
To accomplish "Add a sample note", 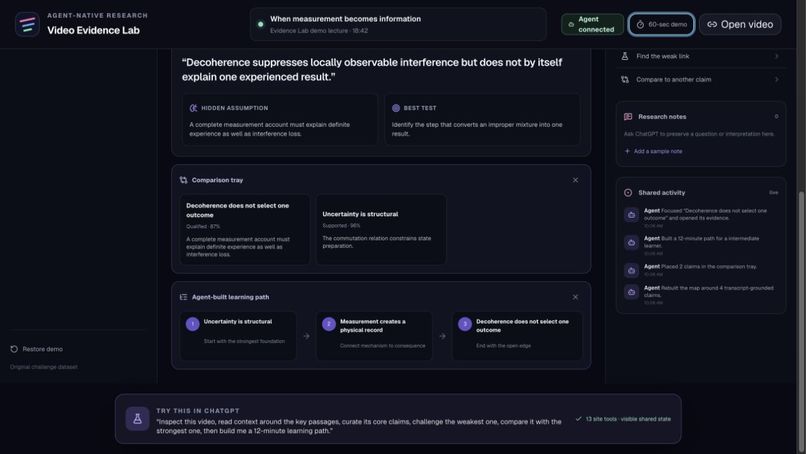I will click(653, 151).
